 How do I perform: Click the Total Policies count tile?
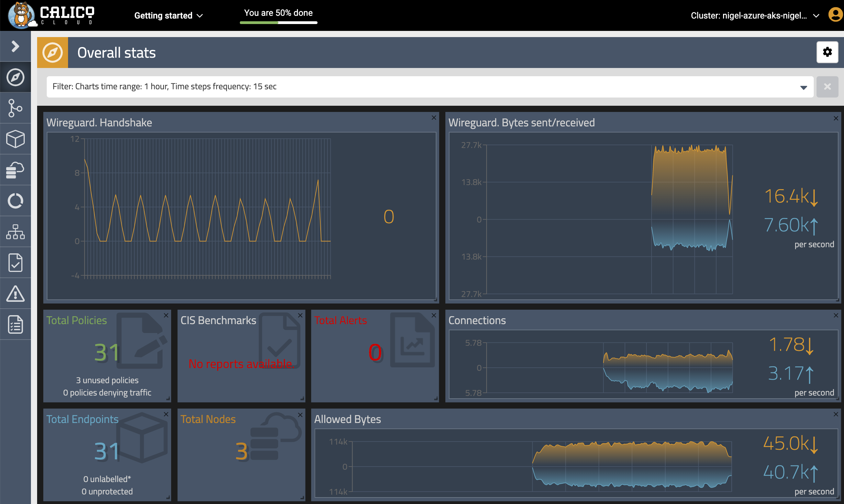[107, 353]
